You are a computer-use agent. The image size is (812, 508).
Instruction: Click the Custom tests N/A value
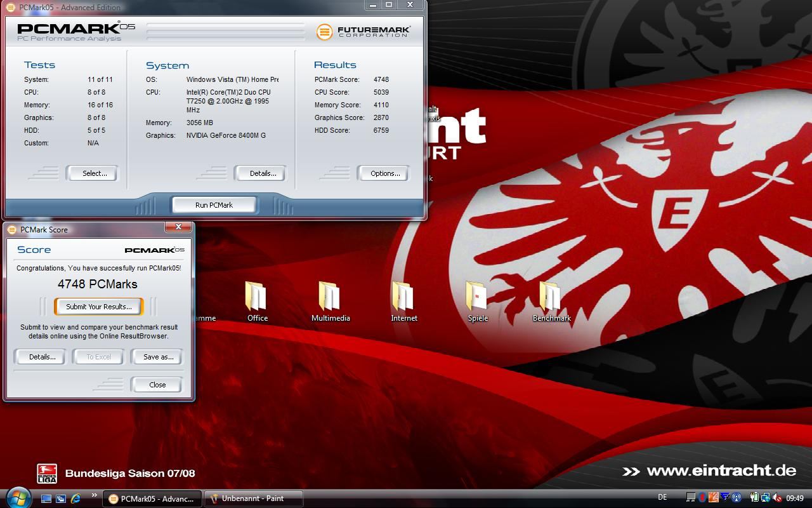point(93,143)
